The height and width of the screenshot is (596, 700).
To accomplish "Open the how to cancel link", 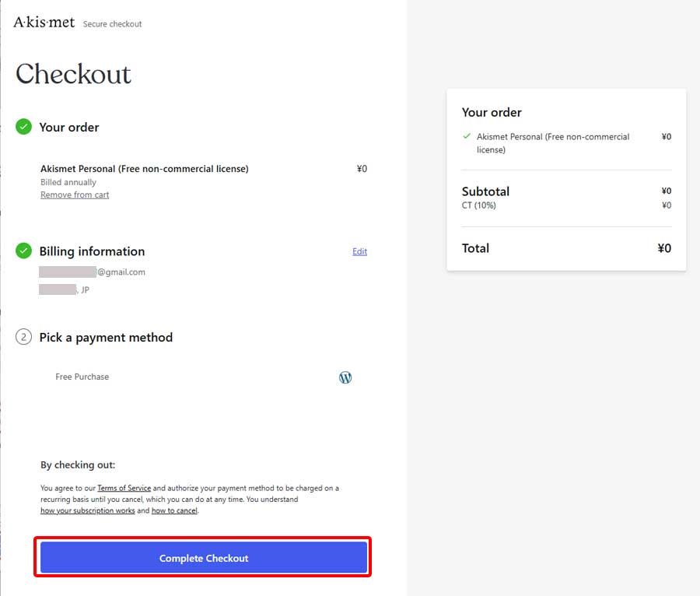I will (x=174, y=510).
